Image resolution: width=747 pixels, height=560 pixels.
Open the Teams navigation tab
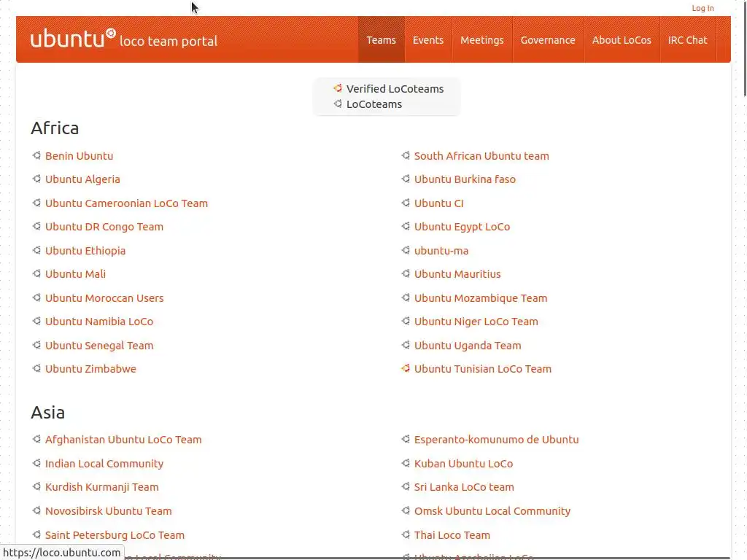(x=381, y=40)
